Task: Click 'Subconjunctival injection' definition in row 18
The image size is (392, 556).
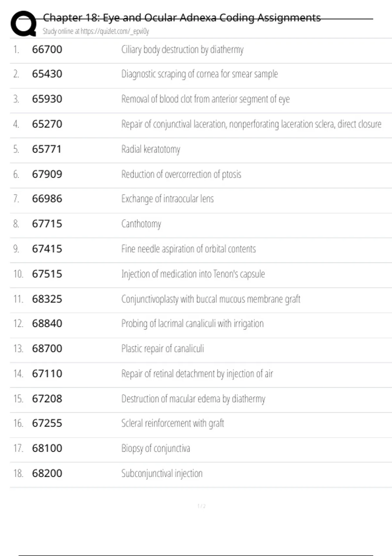Action: tap(162, 474)
